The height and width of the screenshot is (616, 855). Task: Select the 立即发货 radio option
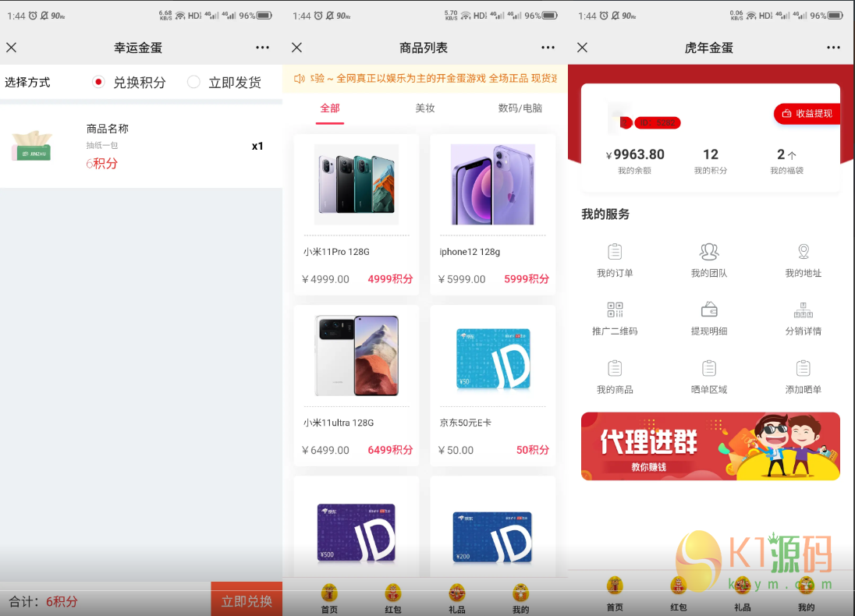point(193,83)
